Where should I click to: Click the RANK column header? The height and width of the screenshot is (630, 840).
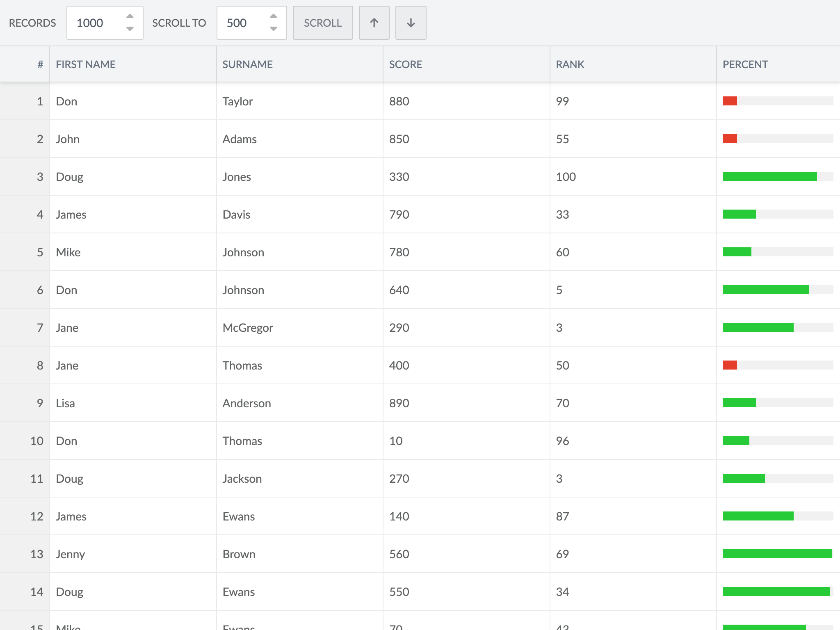(x=570, y=64)
